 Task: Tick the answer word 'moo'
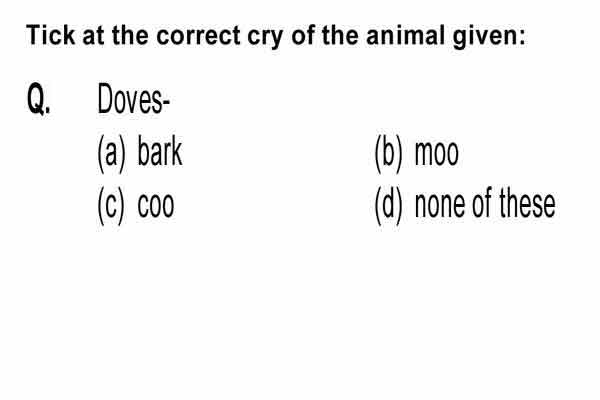pos(437,153)
